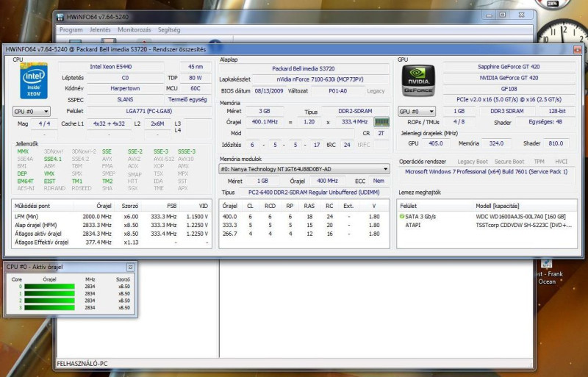Click the analog clock desktop gadget
The height and width of the screenshot is (377, 588).
562,40
